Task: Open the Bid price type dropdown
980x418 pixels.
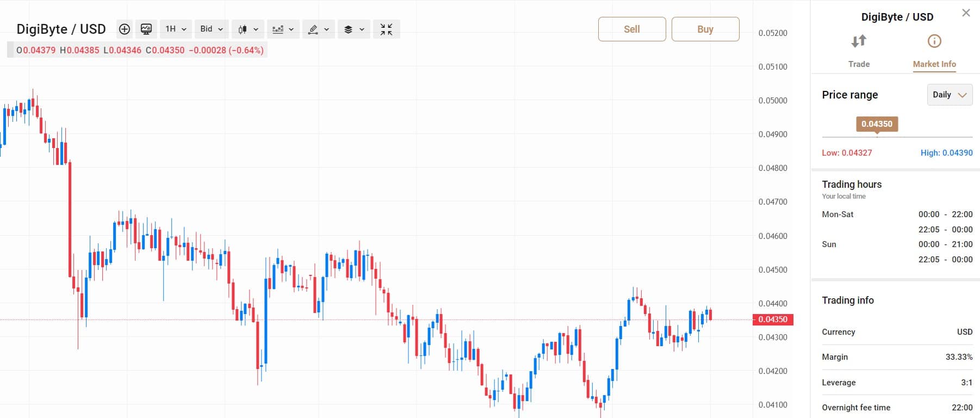Action: tap(212, 29)
